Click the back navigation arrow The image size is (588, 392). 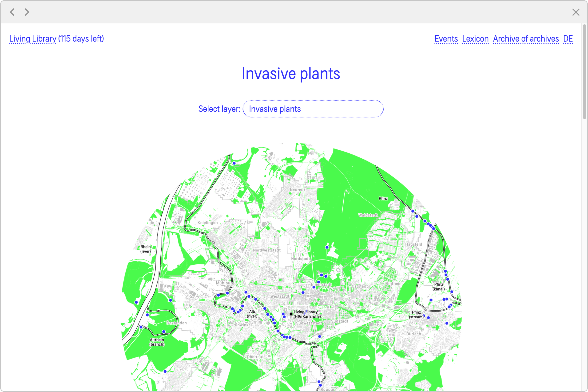(x=12, y=12)
